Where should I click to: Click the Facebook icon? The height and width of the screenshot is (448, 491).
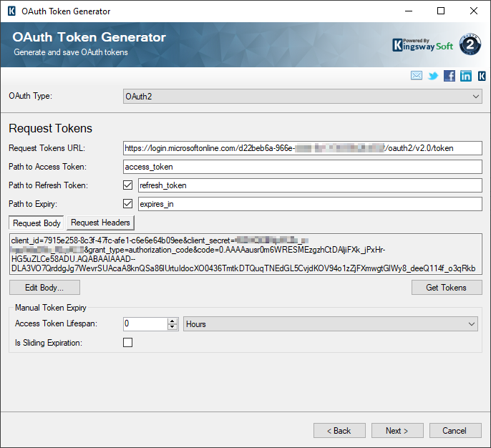[449, 76]
